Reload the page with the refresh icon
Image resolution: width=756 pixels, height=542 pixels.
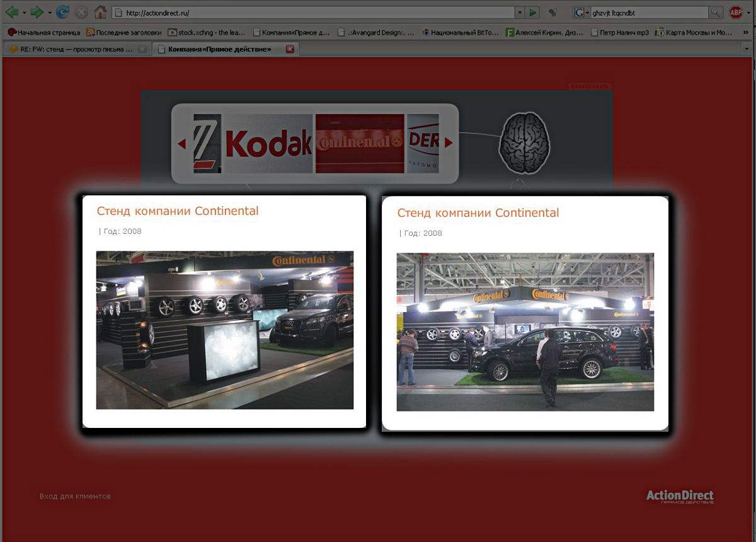(x=62, y=13)
